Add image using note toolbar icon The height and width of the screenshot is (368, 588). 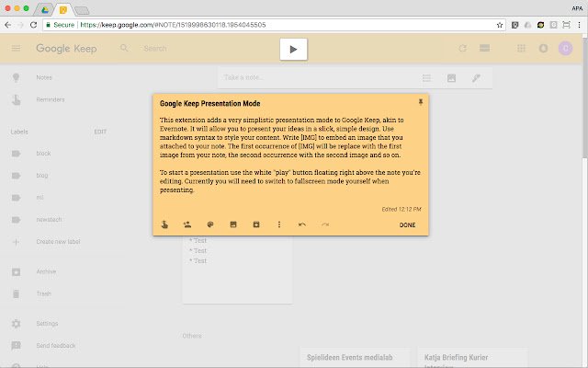tap(232, 224)
